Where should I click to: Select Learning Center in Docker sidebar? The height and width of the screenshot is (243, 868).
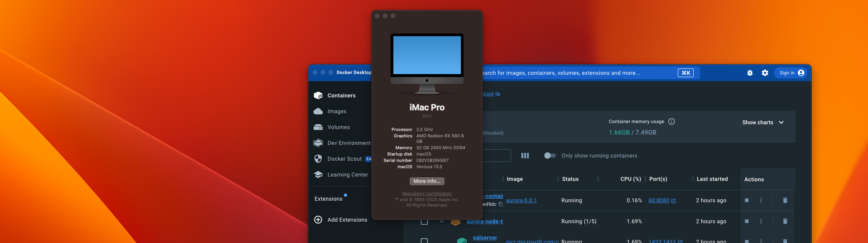pos(341,175)
